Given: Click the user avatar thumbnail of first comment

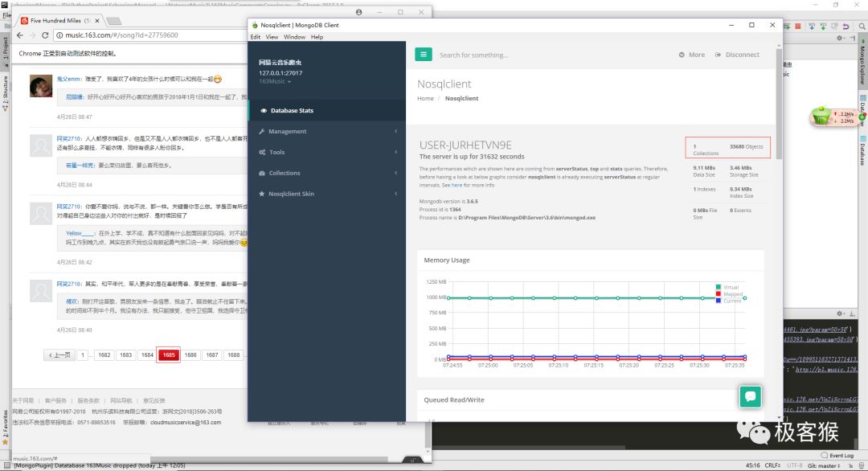Looking at the screenshot, I should (41, 86).
